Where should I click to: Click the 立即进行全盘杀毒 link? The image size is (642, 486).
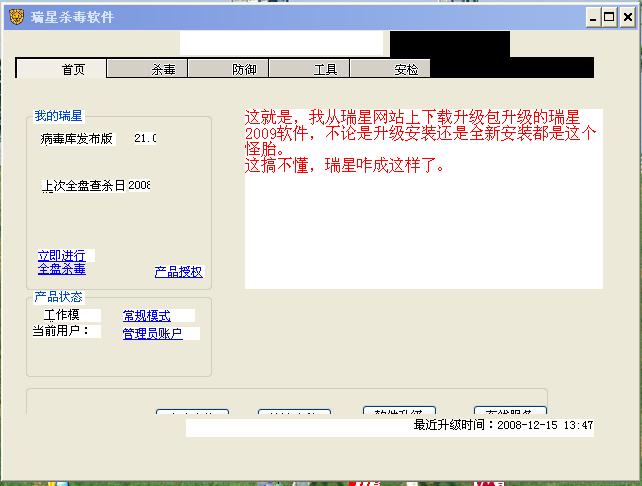62,262
